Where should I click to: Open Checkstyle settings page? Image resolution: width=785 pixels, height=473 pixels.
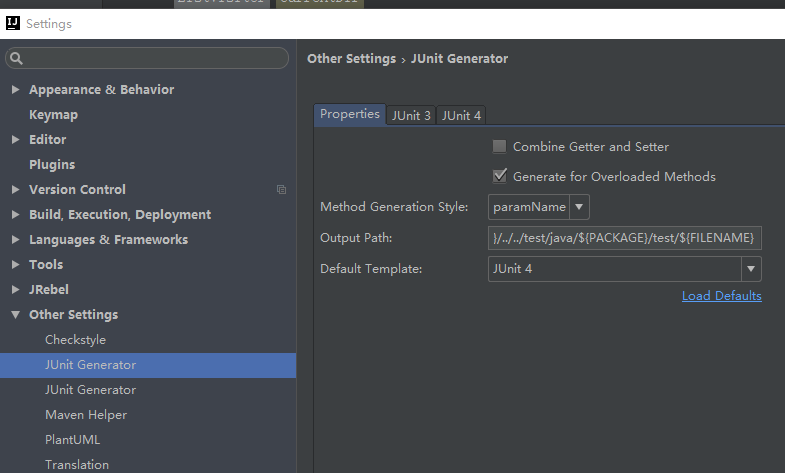pyautogui.click(x=75, y=340)
